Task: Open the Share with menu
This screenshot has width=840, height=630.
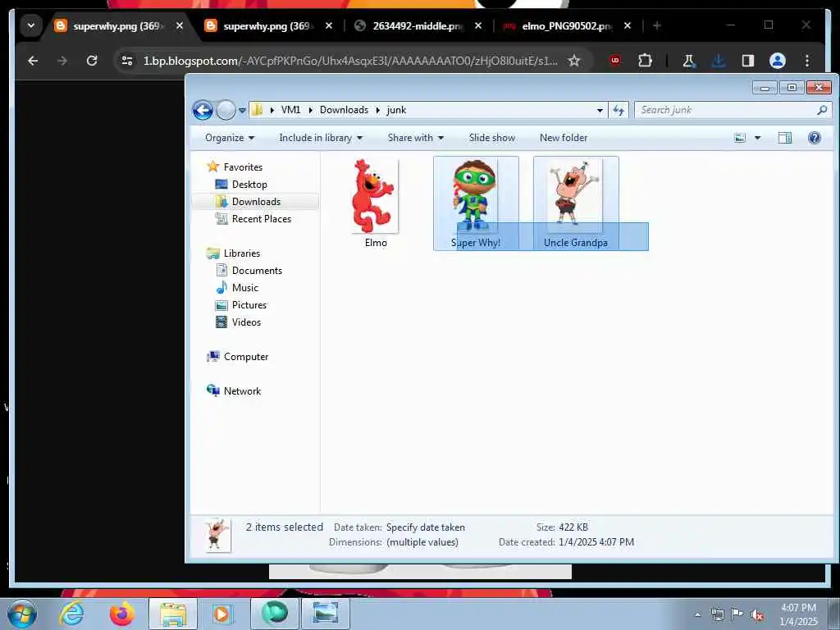Action: [416, 138]
